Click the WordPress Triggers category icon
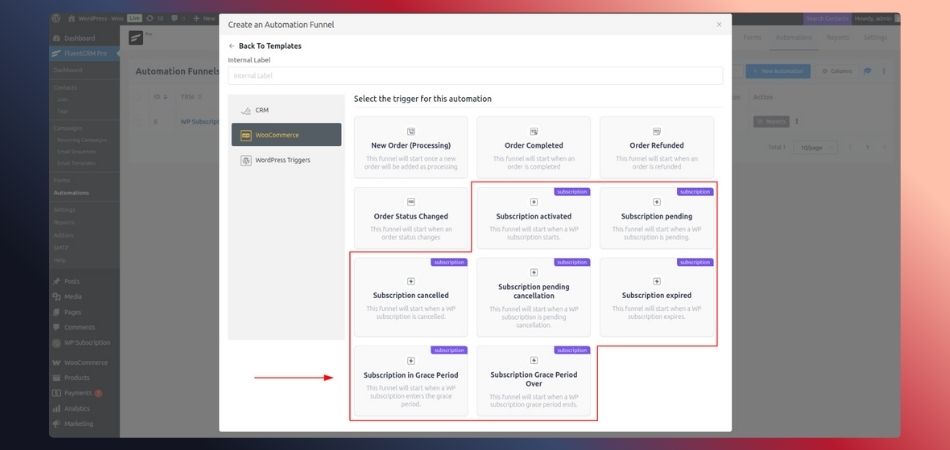Image resolution: width=950 pixels, height=450 pixels. pos(245,160)
